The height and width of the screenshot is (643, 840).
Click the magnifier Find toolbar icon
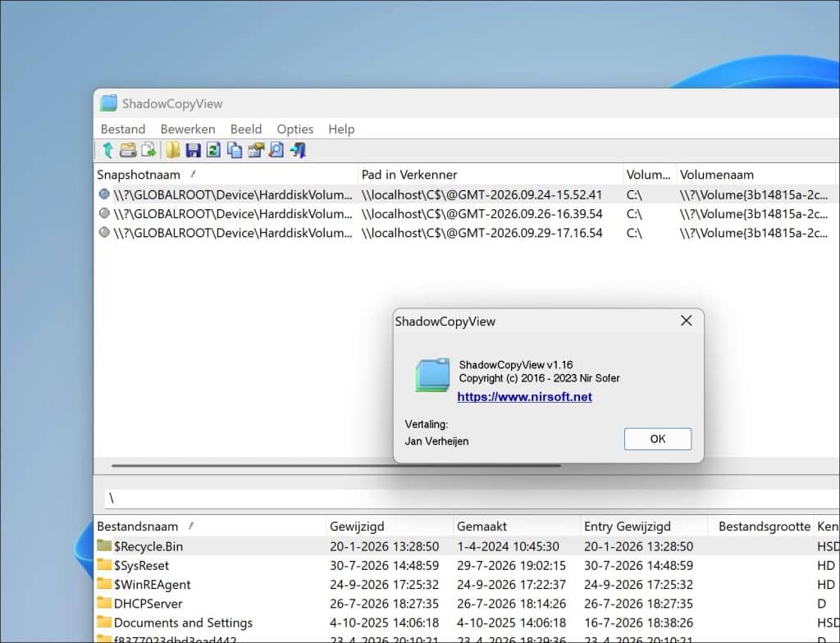(276, 150)
